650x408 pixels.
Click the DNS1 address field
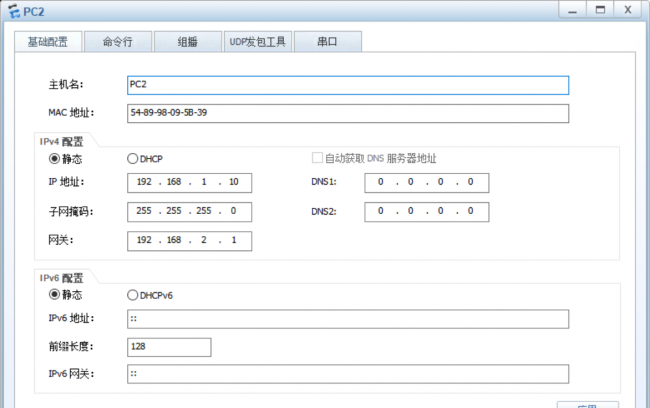[x=427, y=182]
